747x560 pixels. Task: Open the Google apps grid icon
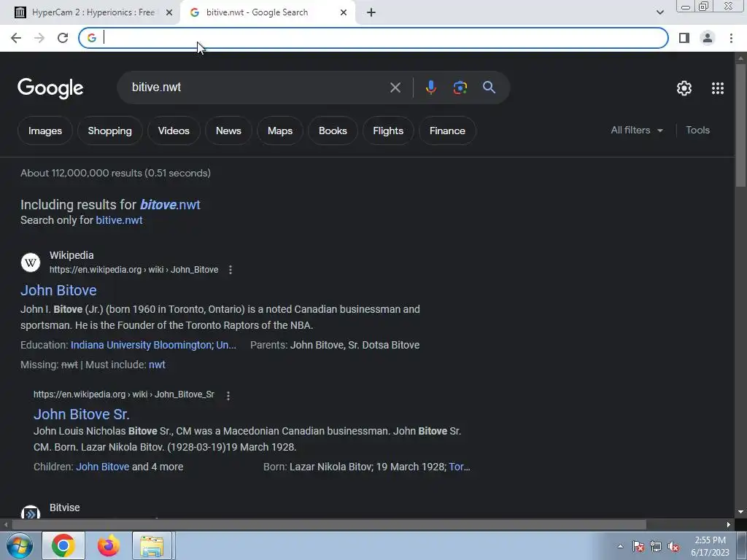pos(718,88)
